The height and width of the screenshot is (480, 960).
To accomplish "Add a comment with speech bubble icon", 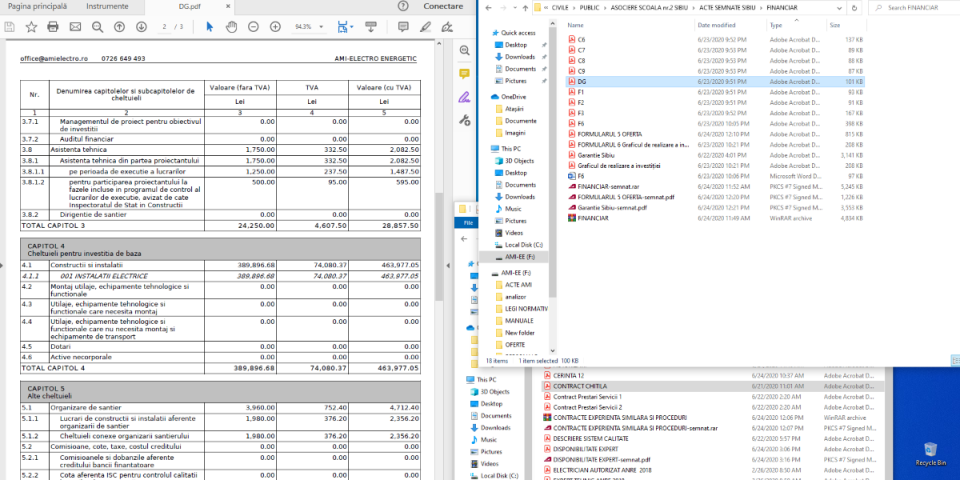I will pos(403,27).
